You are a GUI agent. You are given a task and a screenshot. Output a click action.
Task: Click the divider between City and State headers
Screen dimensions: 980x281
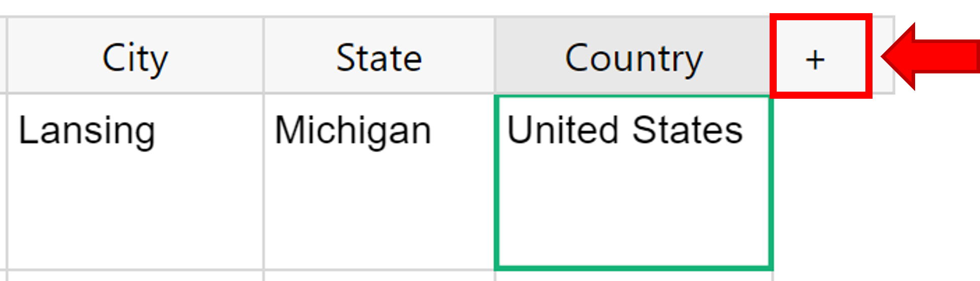264,56
